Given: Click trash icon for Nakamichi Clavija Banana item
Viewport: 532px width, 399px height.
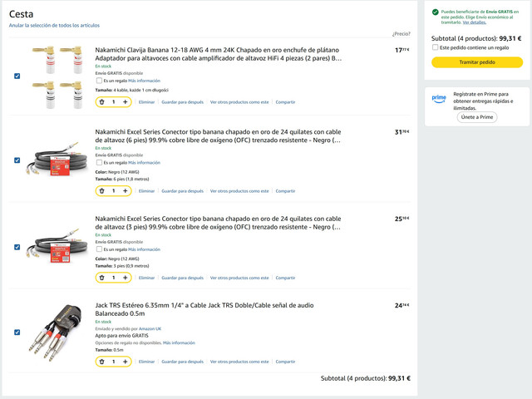Looking at the screenshot, I should click(101, 101).
